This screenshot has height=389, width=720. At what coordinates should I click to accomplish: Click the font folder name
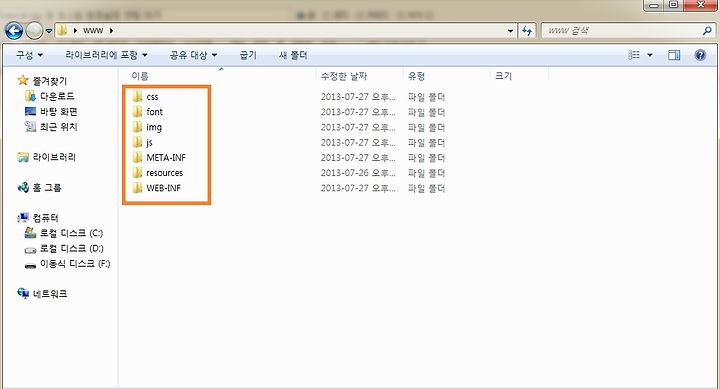[x=155, y=112]
